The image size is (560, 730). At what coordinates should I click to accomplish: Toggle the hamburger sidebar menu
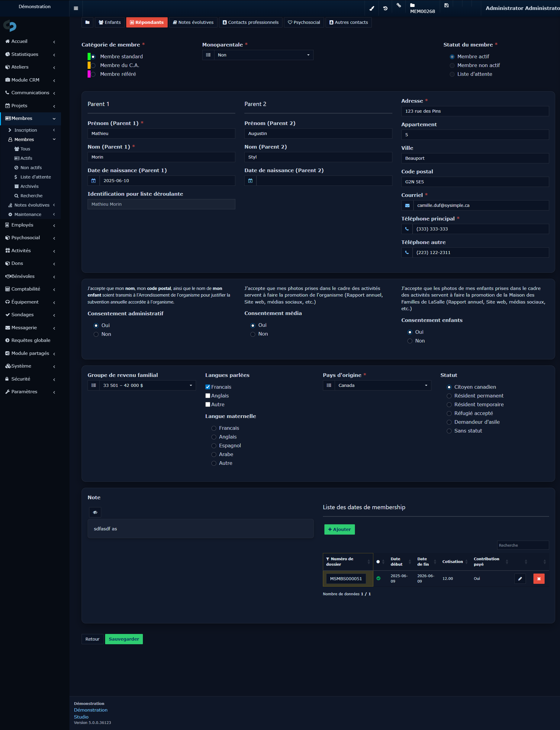pyautogui.click(x=76, y=8)
